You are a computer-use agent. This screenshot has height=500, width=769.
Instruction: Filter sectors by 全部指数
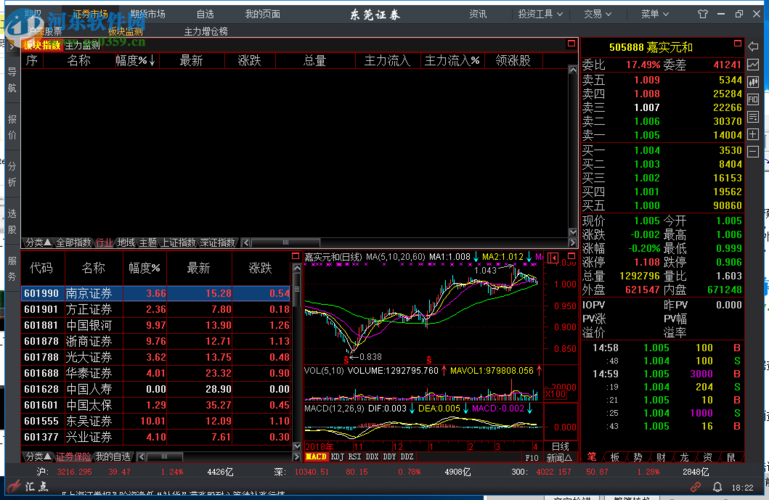coord(74,243)
